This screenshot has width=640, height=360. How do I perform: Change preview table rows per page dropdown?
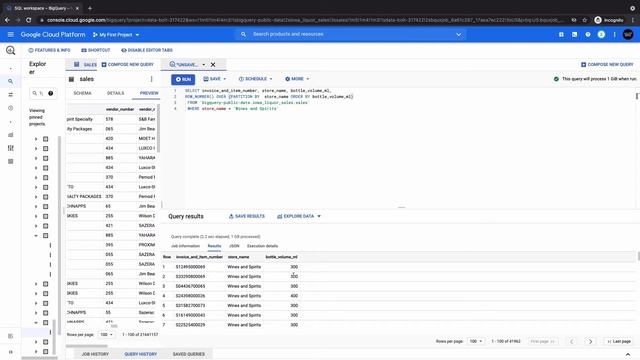click(x=106, y=335)
